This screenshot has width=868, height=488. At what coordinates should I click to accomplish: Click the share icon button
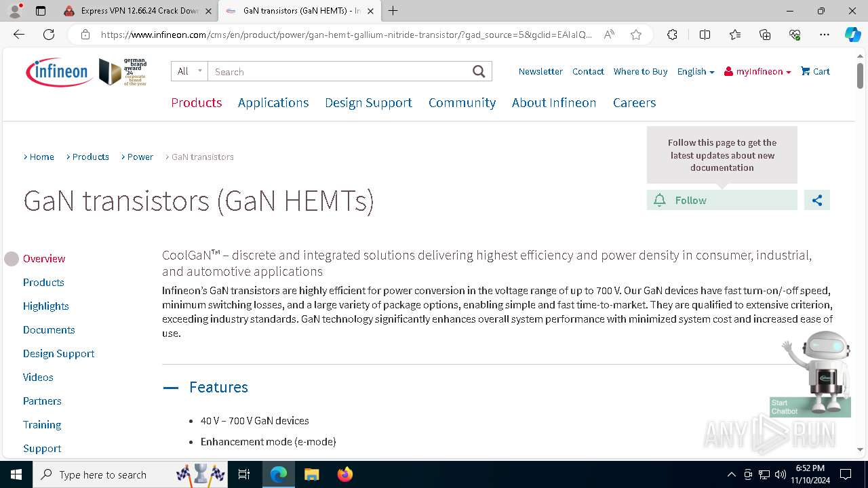817,200
